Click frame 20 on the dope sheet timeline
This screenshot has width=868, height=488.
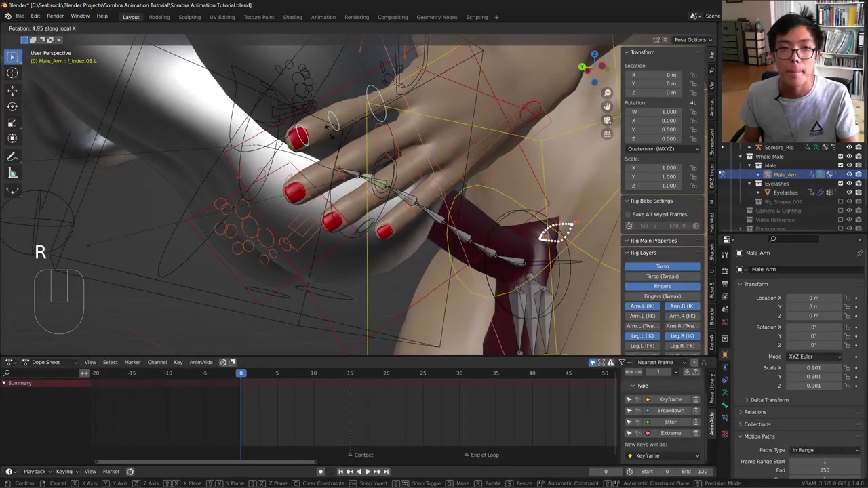pyautogui.click(x=386, y=373)
